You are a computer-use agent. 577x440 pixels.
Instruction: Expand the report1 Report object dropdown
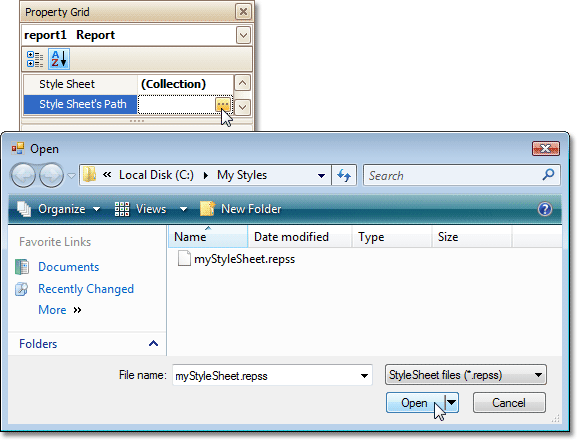coord(243,35)
